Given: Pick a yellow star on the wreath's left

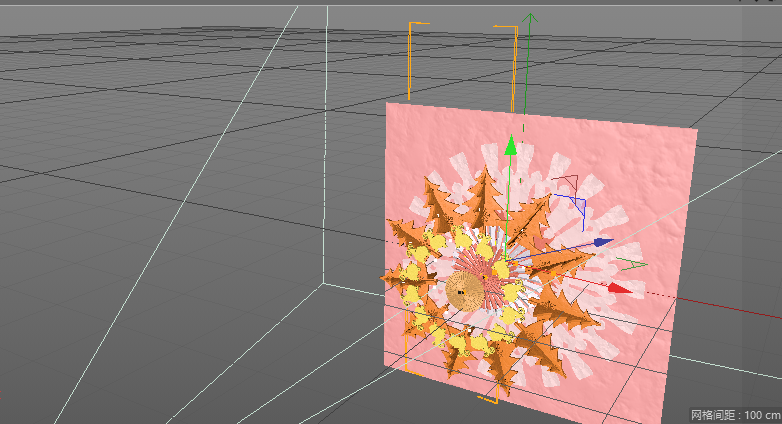Looking at the screenshot, I should [412, 272].
